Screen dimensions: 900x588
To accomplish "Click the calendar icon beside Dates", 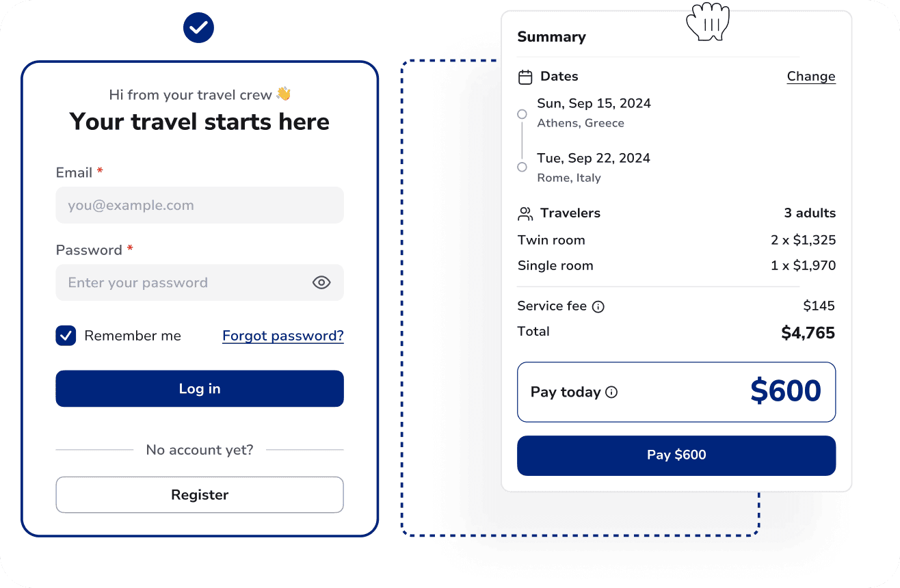I will coord(525,77).
